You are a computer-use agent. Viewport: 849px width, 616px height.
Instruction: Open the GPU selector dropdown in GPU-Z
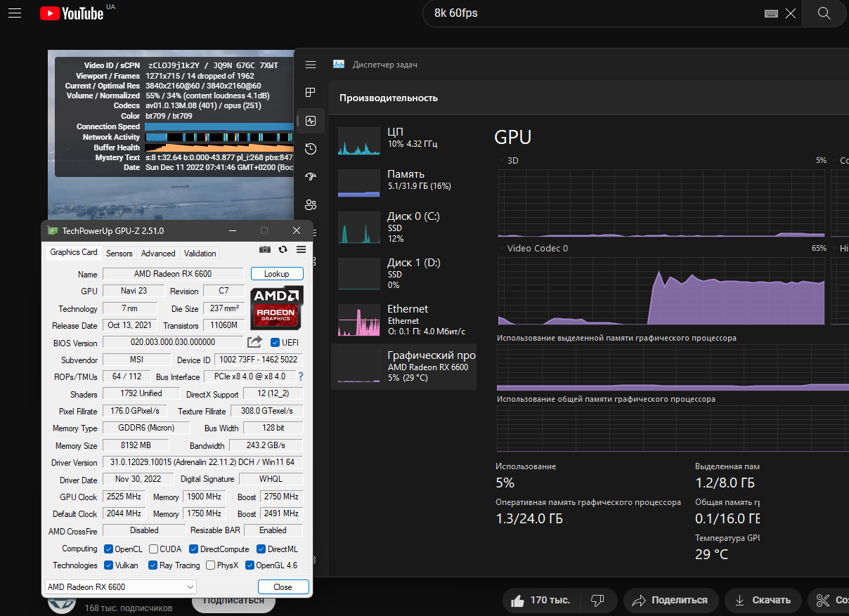pos(121,586)
